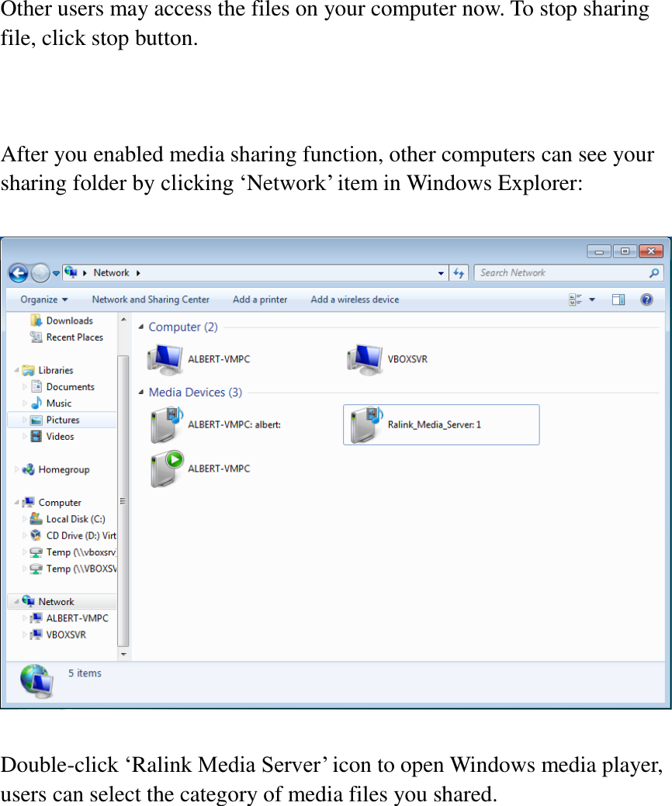Collapse the Network tree node

(16, 601)
